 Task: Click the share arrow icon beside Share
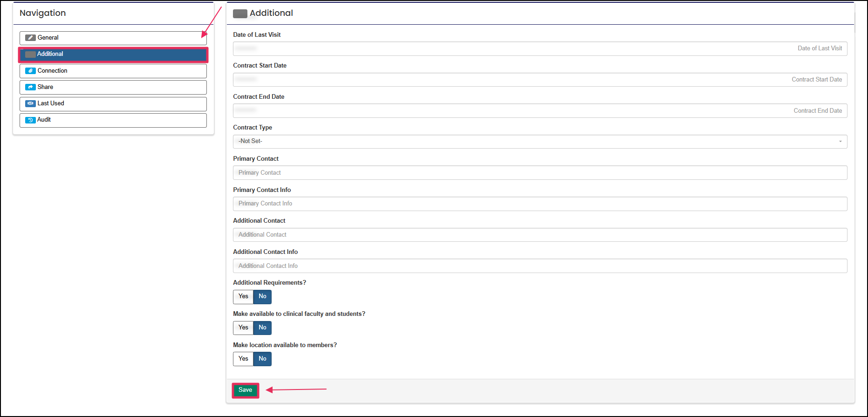pyautogui.click(x=30, y=87)
